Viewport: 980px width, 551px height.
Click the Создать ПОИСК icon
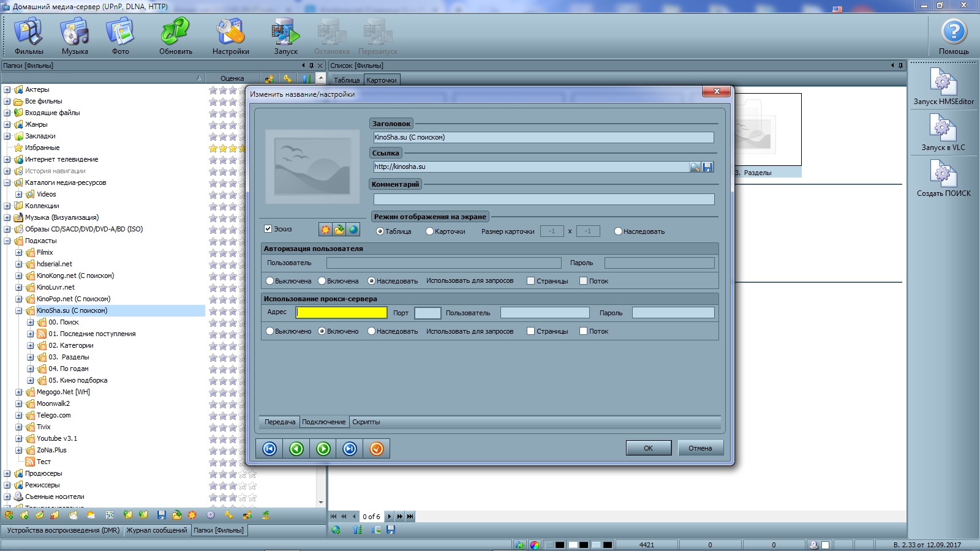pyautogui.click(x=943, y=178)
